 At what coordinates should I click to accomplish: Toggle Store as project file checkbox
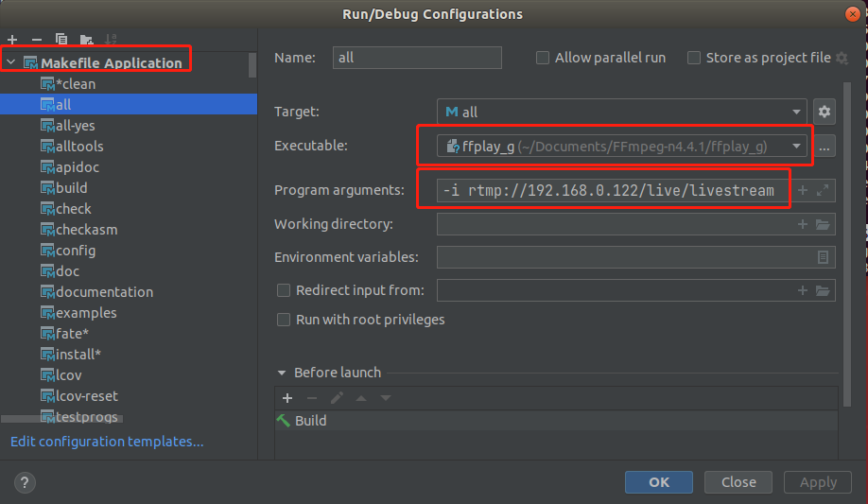[x=694, y=58]
